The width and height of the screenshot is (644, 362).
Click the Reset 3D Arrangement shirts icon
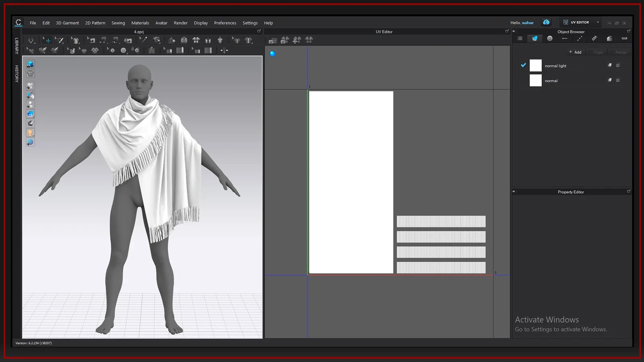pos(196,40)
